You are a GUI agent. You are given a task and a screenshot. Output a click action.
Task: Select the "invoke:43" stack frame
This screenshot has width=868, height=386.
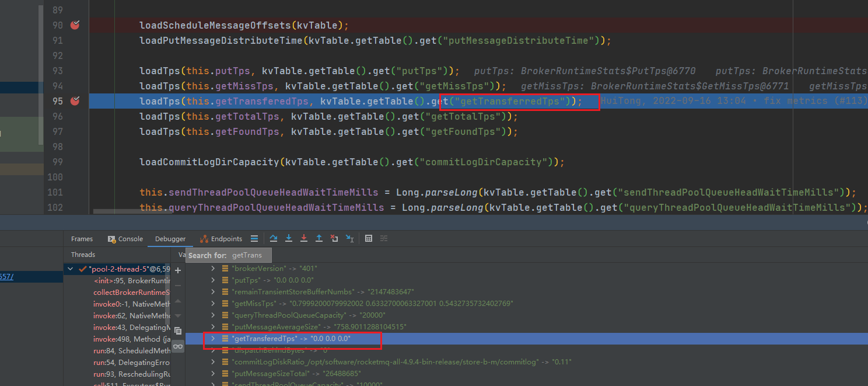131,328
